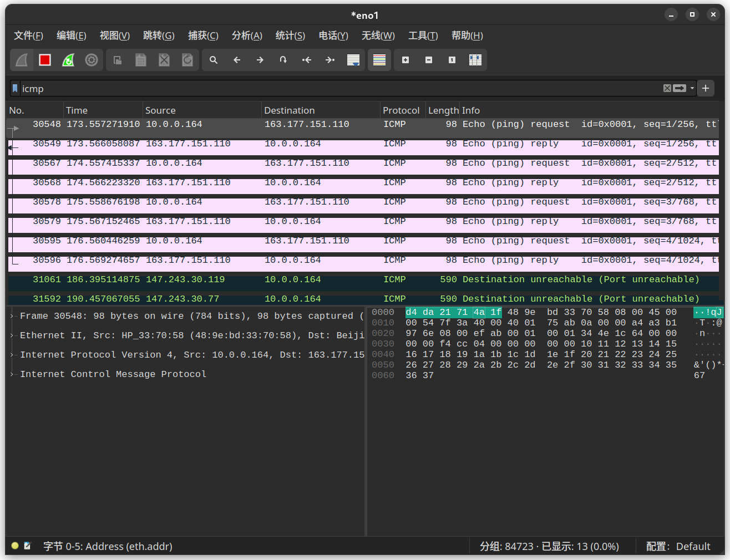Screen dimensions: 730x560
Task: Expand Internet Control Message Protocol node
Action: (12, 374)
